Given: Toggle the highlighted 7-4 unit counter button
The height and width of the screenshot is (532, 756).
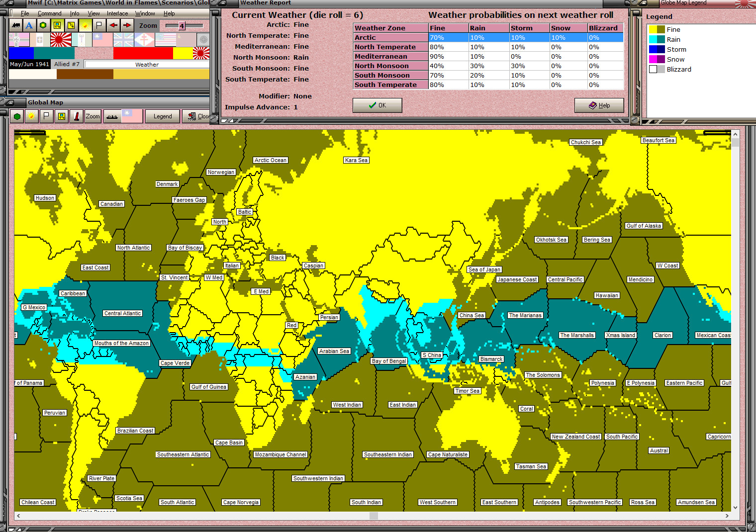Looking at the screenshot, I should [x=57, y=25].
